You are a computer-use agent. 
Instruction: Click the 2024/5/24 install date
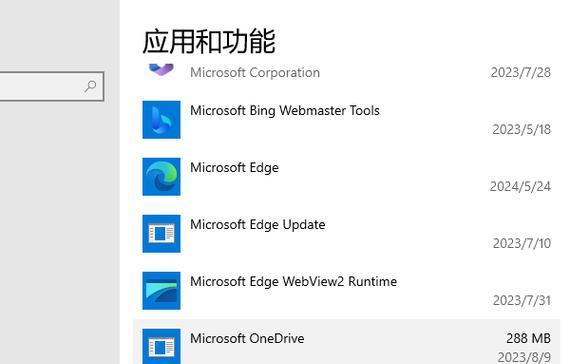(521, 187)
